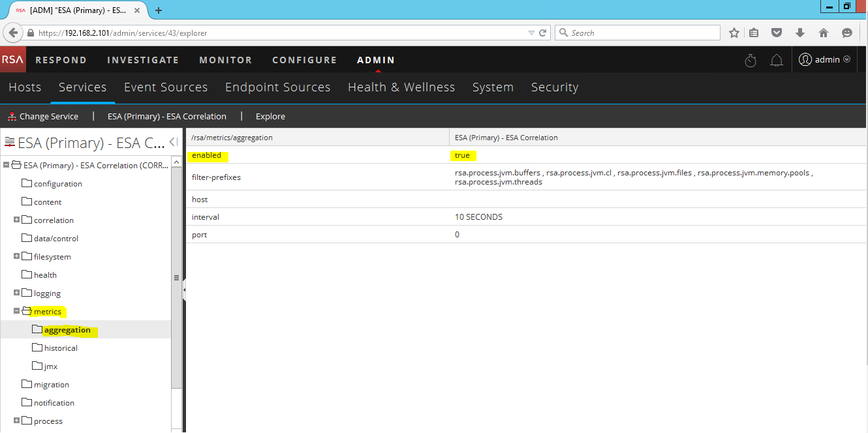Open the Health & Wellness tab

401,87
